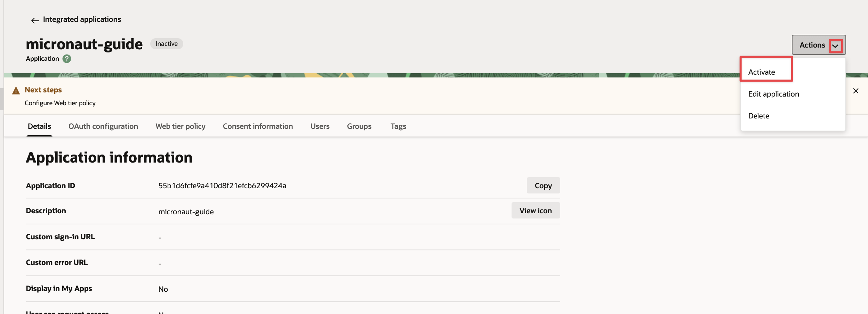Click the Integrated applications breadcrumb link
Image resolution: width=868 pixels, height=314 pixels.
[x=82, y=19]
